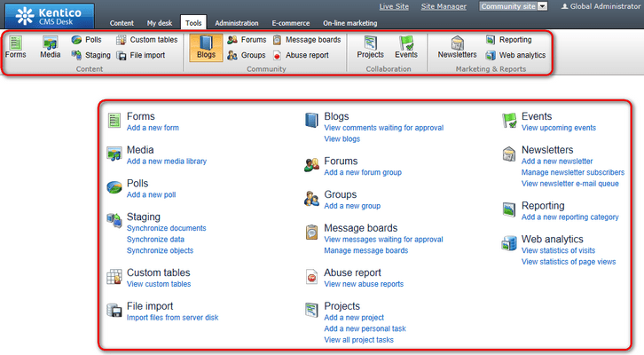644x355 pixels.
Task: Click Add a new poll
Action: tap(151, 194)
